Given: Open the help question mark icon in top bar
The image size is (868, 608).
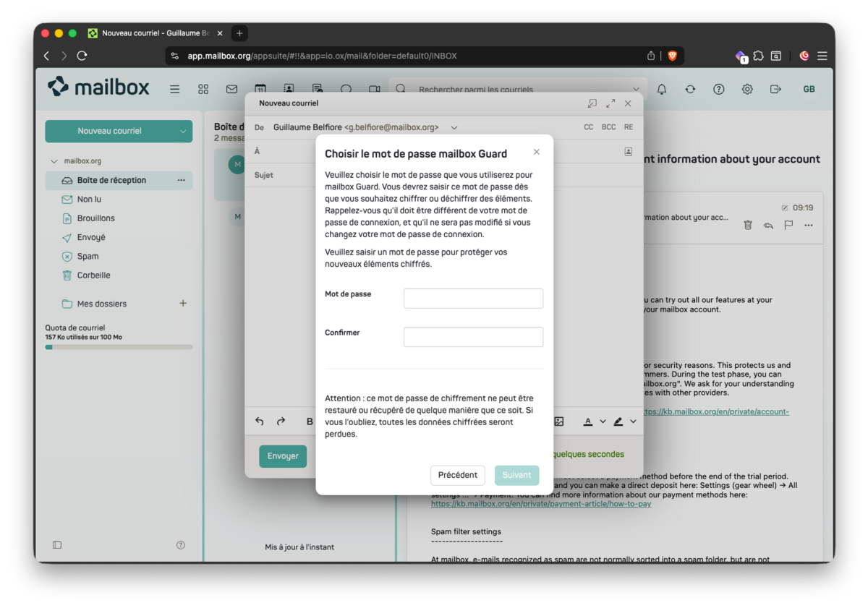Looking at the screenshot, I should click(718, 89).
